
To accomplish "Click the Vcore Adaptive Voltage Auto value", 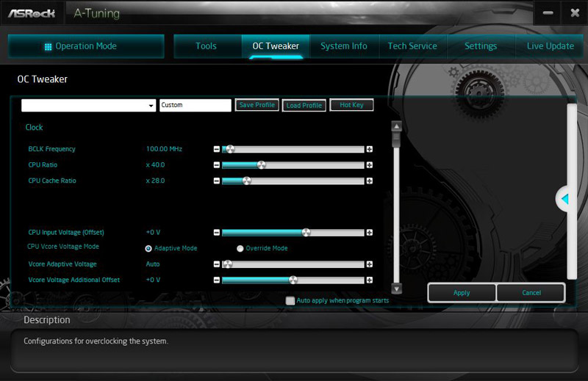I will [x=153, y=264].
